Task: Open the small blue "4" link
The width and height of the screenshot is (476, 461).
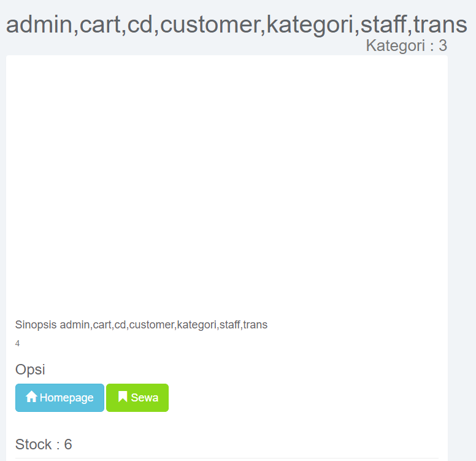Action: 17,343
